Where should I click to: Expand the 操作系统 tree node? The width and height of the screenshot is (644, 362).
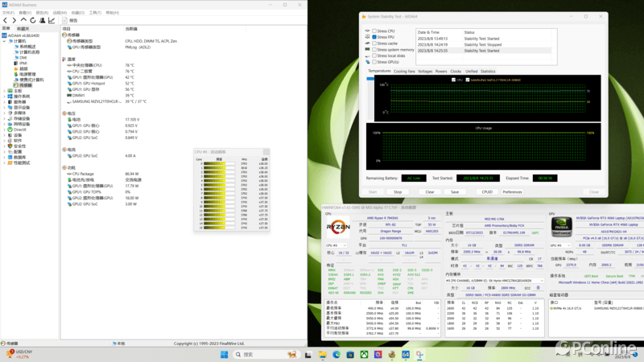5,97
